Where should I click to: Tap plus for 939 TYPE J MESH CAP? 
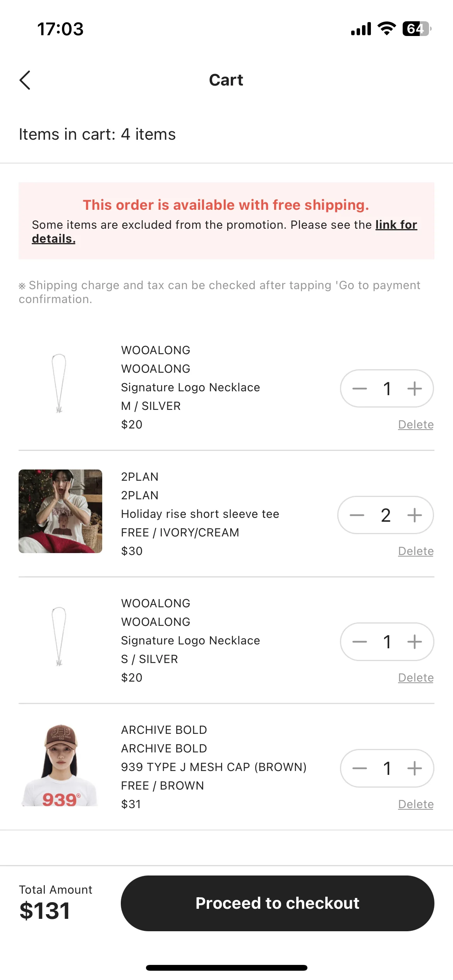414,768
